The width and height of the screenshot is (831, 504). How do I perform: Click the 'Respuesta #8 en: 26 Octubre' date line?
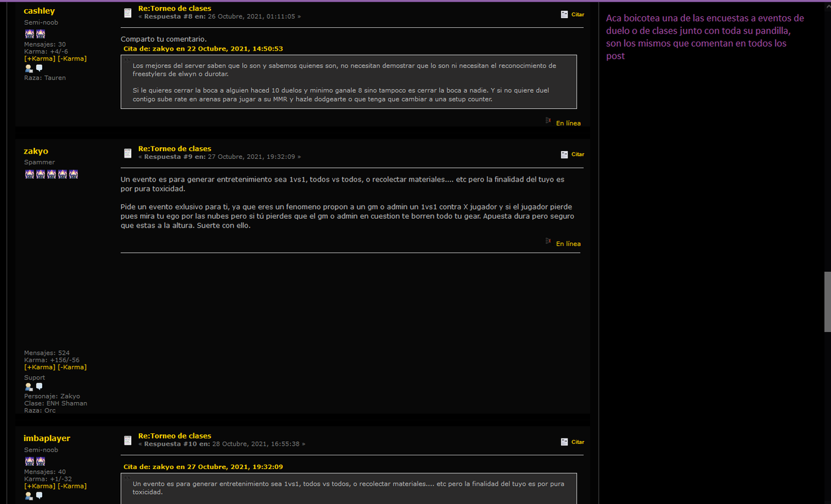tap(219, 16)
